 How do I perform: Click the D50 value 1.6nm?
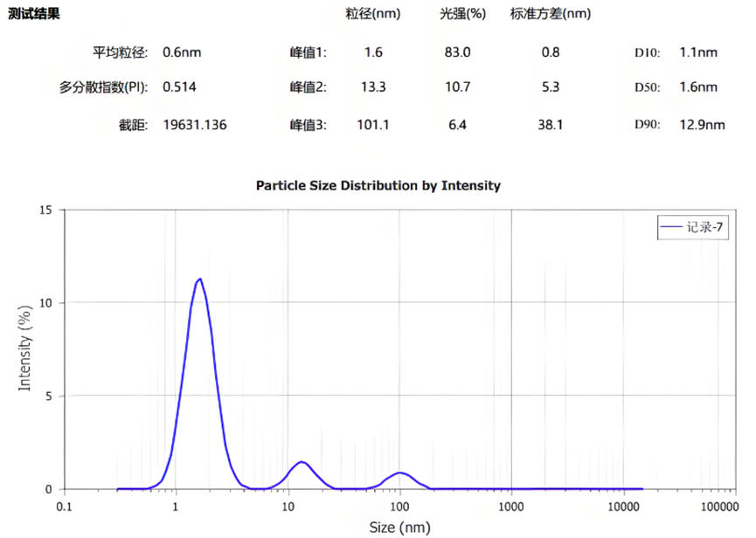[698, 87]
